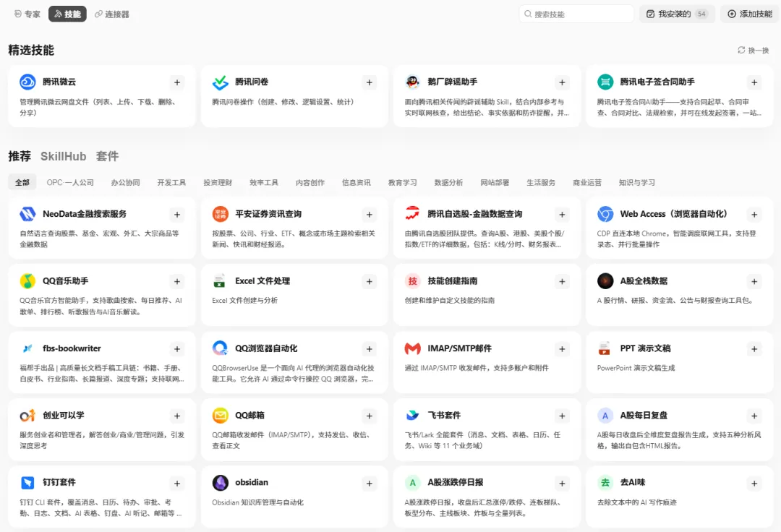This screenshot has width=781, height=532.
Task: Click the 技能创建指南 icon
Action: click(412, 281)
